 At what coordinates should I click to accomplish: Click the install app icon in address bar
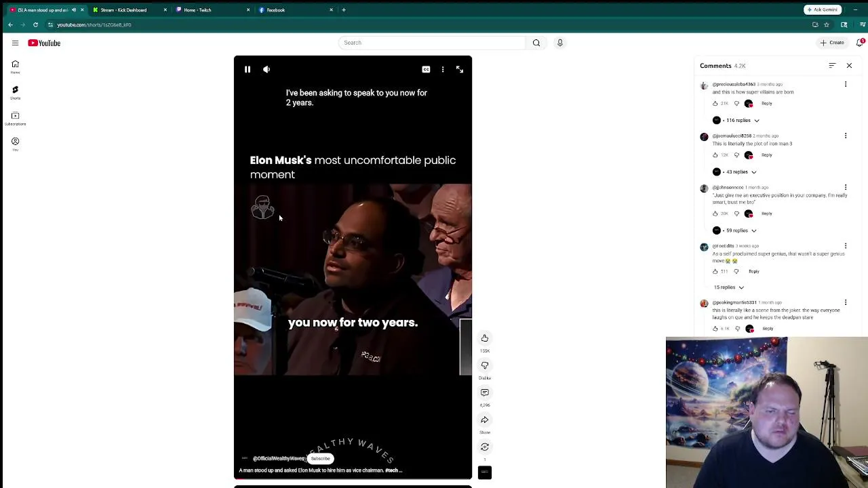tap(815, 25)
